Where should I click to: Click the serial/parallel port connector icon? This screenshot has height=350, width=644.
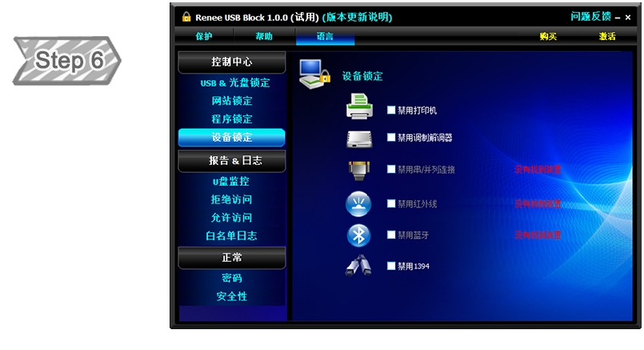tap(359, 171)
